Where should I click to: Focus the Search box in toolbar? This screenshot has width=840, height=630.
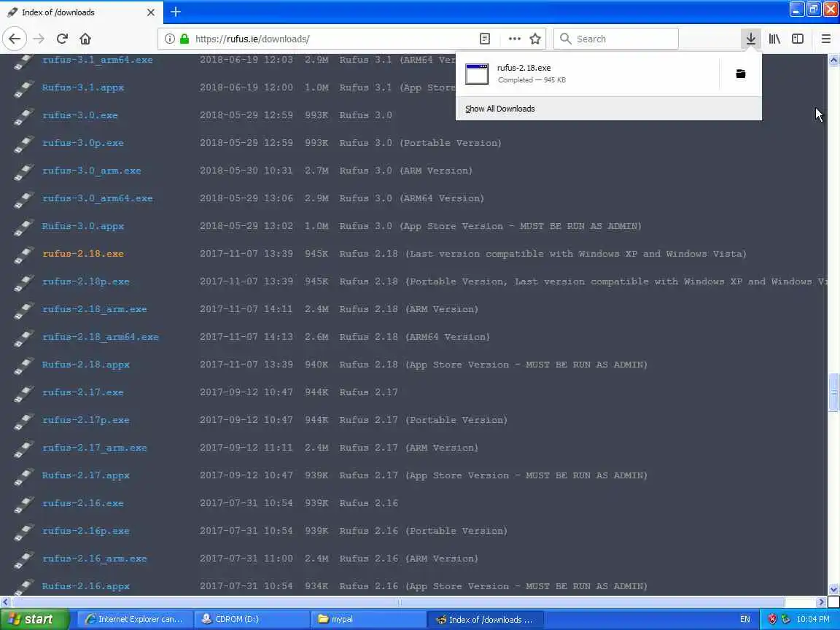[616, 39]
